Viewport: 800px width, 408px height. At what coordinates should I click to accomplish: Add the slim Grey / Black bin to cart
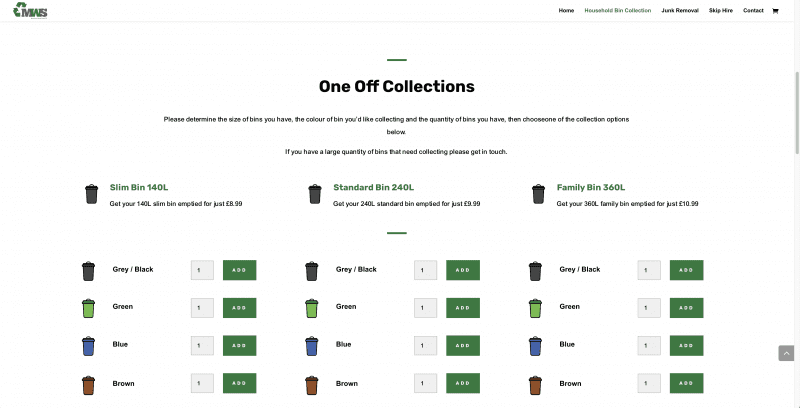coord(239,270)
